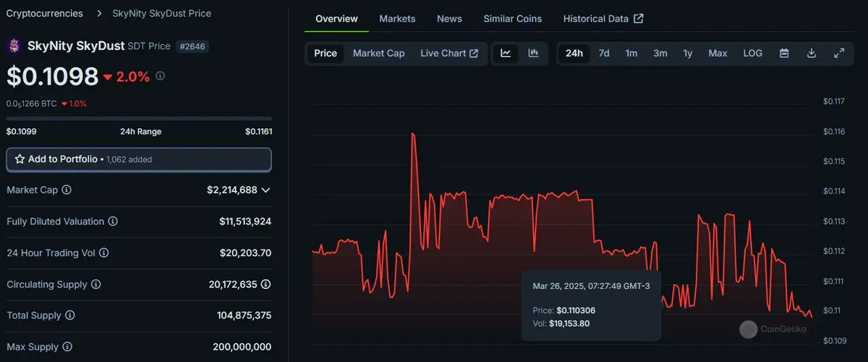The width and height of the screenshot is (868, 362).
Task: Open the Similar Coins tab
Action: click(512, 18)
